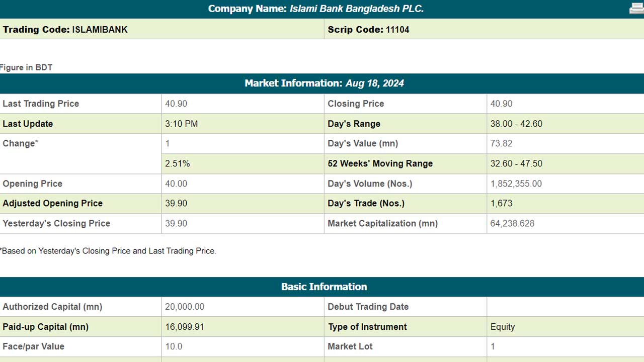644x362 pixels.
Task: Click the Trading Code ISLAMIBANK text
Action: click(x=65, y=30)
